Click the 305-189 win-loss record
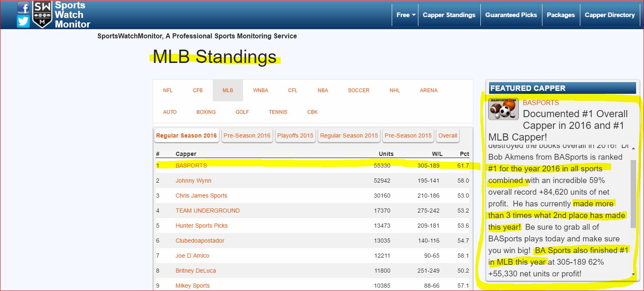 coord(428,166)
